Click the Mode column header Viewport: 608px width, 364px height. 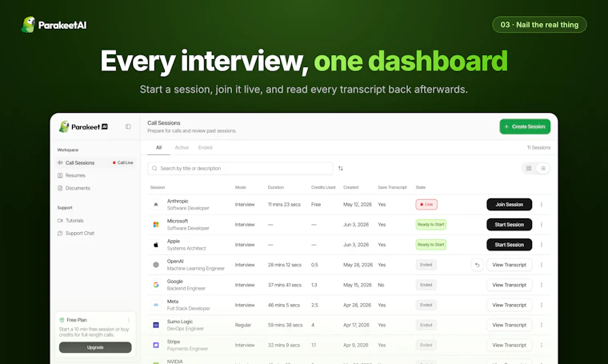(x=241, y=187)
